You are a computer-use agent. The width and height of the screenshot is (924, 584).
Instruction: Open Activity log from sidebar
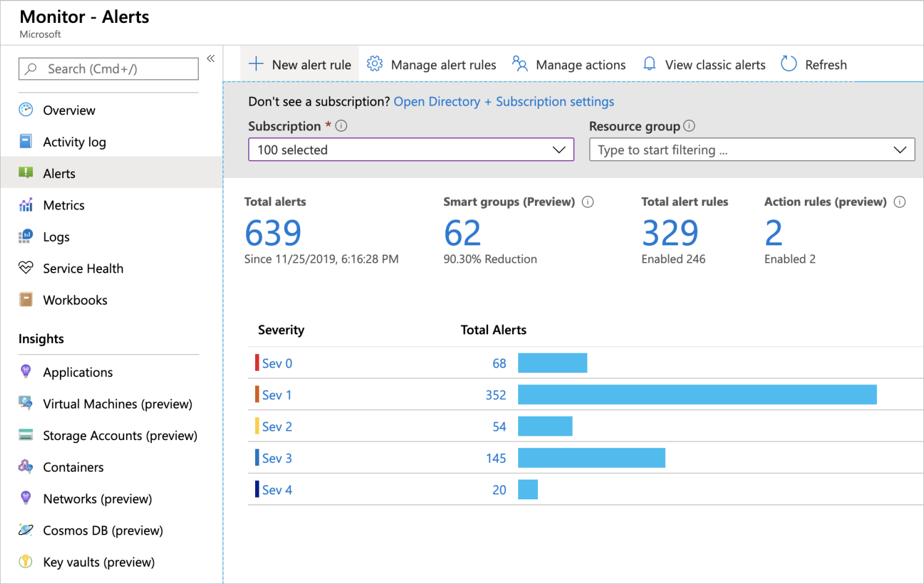(74, 142)
